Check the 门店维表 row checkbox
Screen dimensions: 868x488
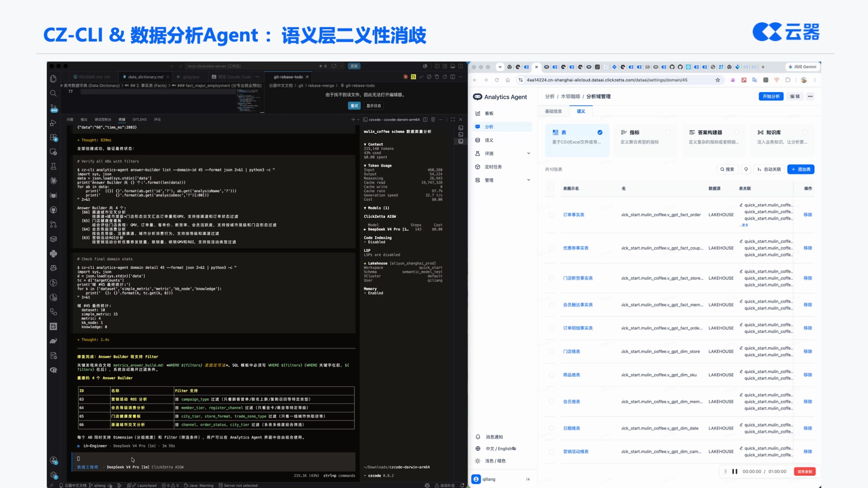pos(551,351)
